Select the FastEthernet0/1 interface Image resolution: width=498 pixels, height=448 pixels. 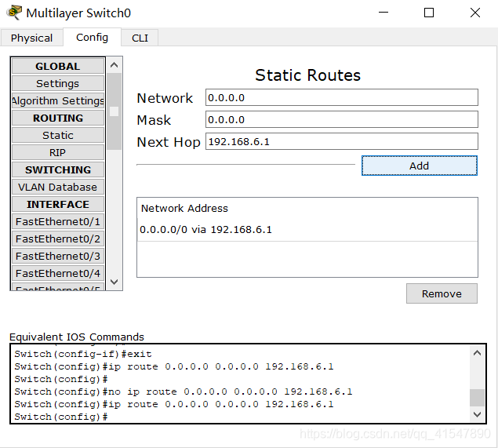(58, 221)
